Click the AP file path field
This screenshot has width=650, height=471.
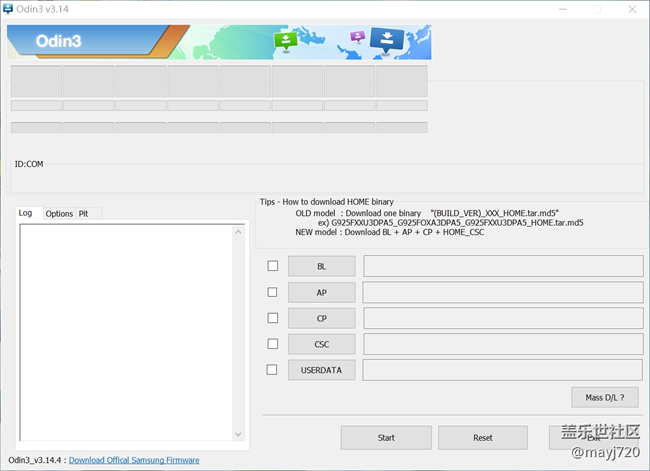click(502, 292)
